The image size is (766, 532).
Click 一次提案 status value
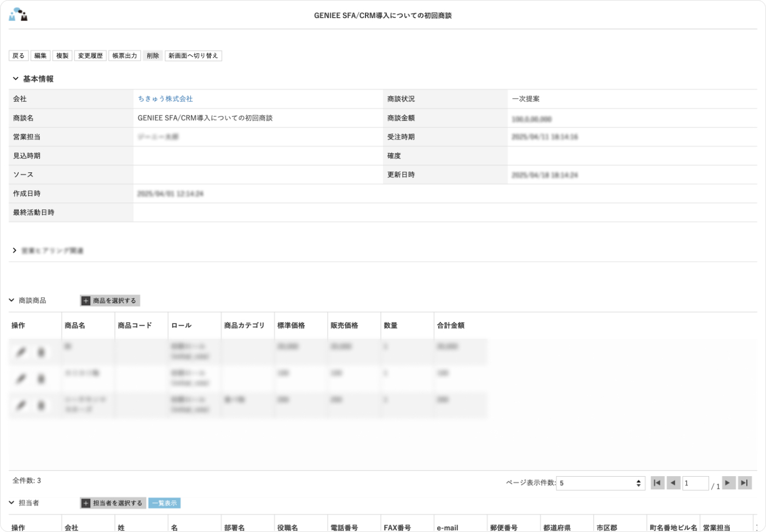(x=526, y=99)
